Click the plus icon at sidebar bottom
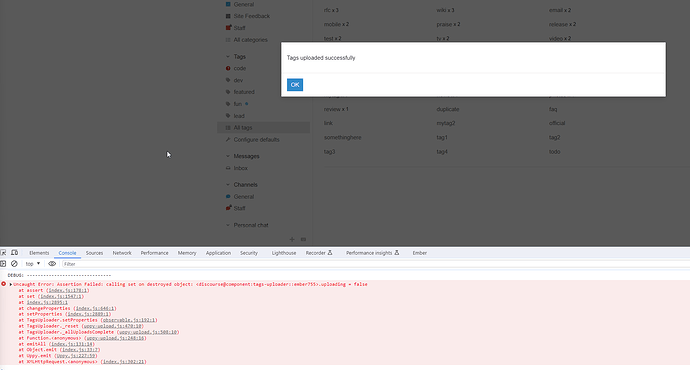 click(x=292, y=239)
